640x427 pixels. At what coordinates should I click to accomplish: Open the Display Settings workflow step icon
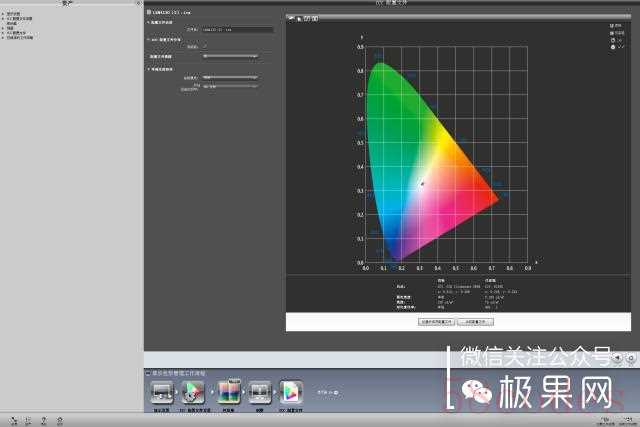click(x=162, y=390)
